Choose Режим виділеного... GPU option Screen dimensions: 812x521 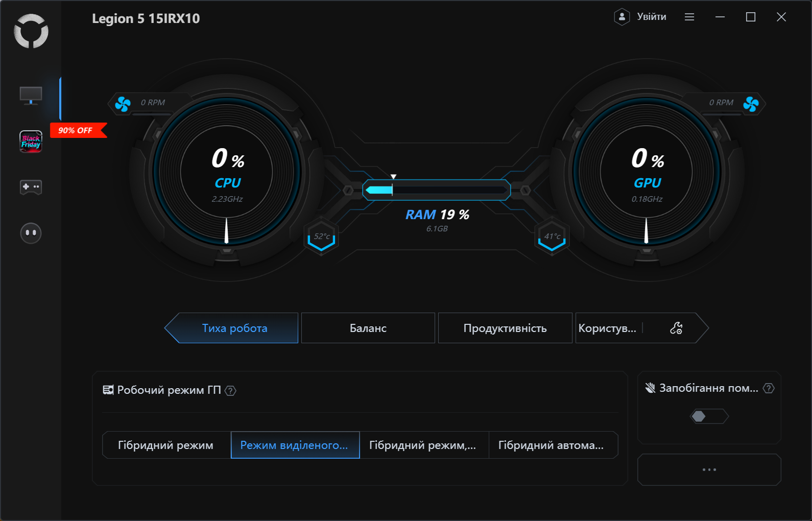point(295,445)
